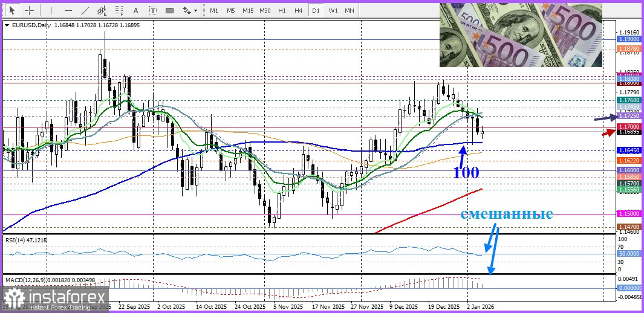Image resolution: width=644 pixels, height=313 pixels.
Task: Click the 1.18080 price level label
Action: (629, 79)
